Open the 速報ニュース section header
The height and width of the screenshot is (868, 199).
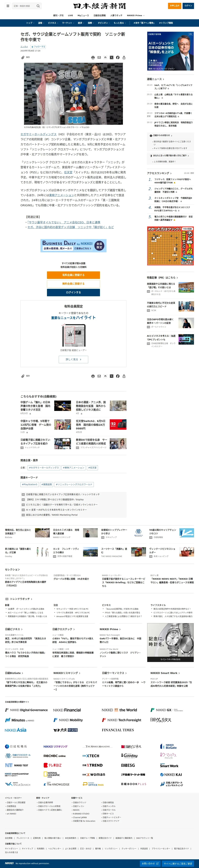tap(155, 79)
